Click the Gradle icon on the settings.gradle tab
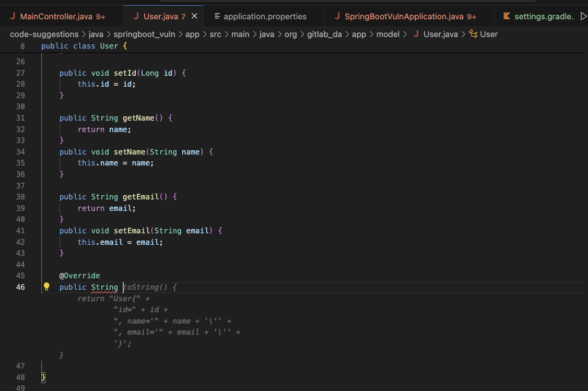588x391 pixels. click(x=505, y=16)
